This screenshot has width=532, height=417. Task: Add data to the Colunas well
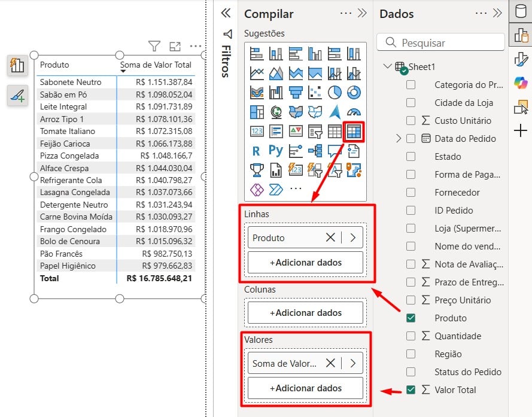[x=305, y=312]
